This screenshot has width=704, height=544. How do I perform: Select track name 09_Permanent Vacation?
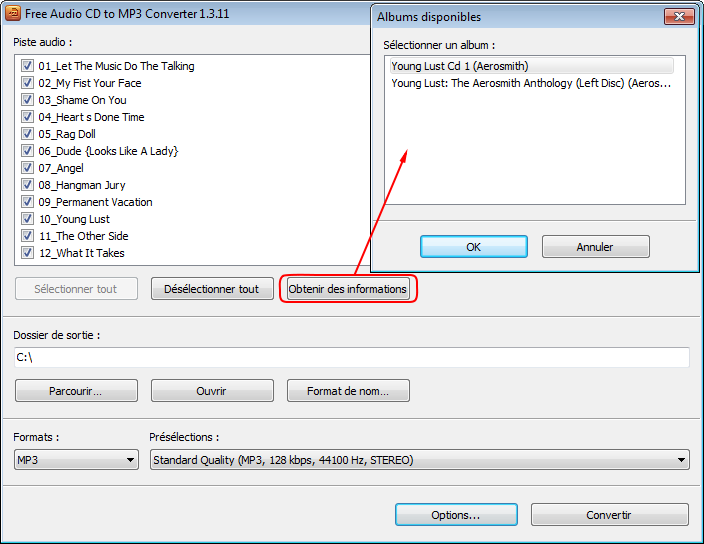coord(95,202)
